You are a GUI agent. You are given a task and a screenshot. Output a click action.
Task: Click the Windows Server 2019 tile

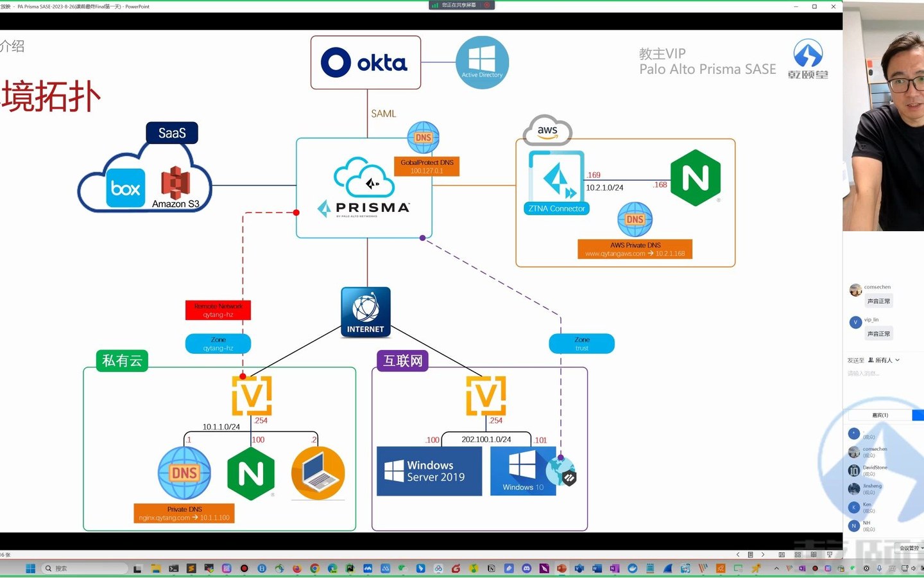coord(429,471)
